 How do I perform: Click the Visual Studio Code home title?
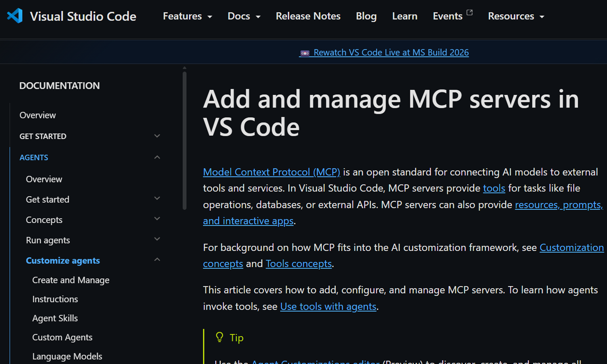83,16
